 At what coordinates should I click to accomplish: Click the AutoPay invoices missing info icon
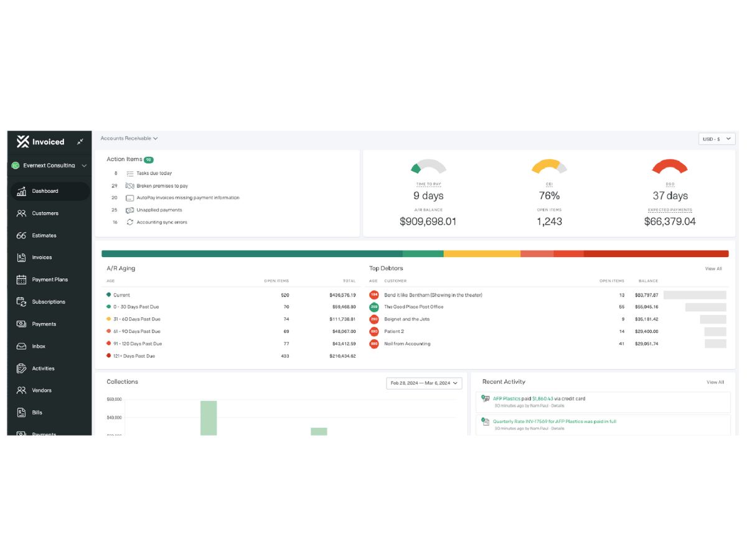pos(129,198)
